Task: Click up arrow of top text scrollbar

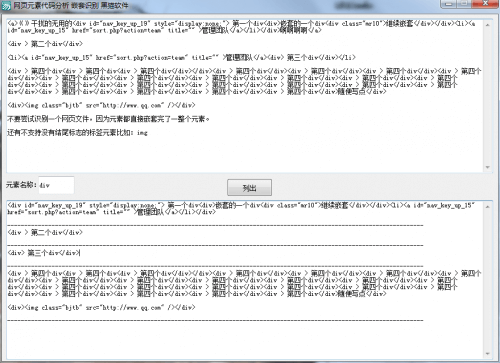Action: 488,25
